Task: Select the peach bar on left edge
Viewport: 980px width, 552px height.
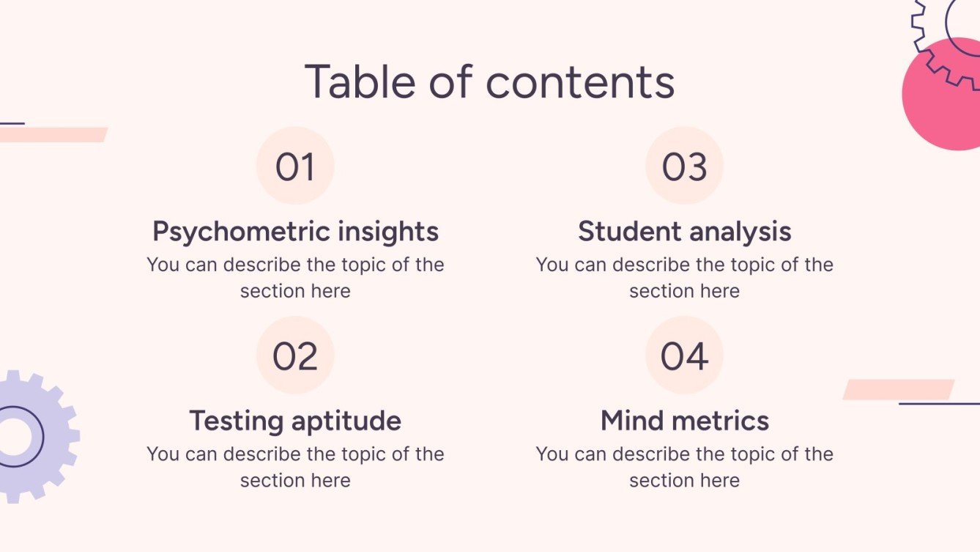Action: [x=53, y=135]
